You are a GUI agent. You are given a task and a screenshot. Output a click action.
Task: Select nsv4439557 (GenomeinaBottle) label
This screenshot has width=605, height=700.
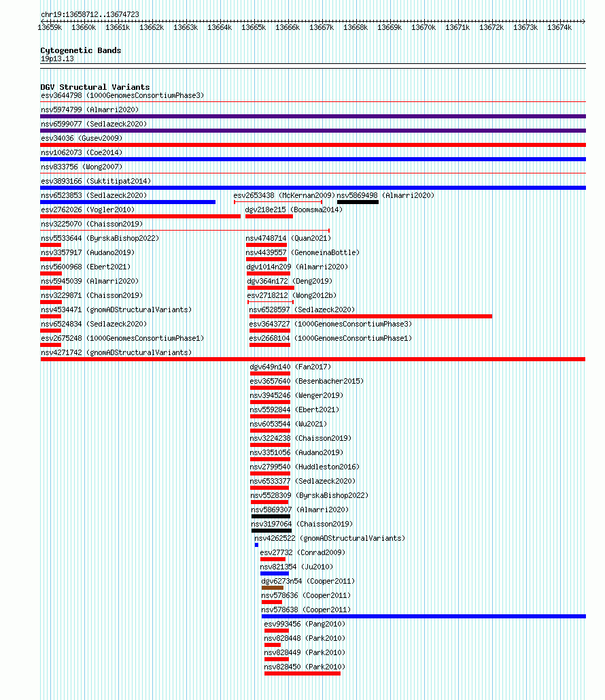tap(302, 252)
